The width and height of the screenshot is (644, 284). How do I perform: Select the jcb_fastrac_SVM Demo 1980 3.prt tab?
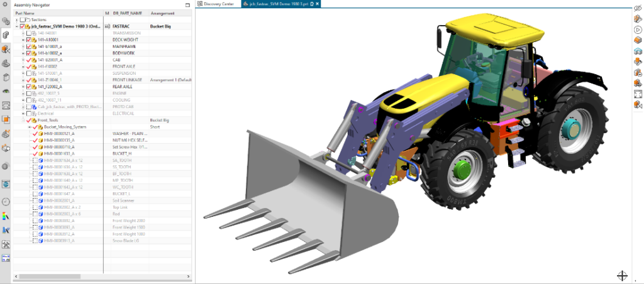coord(278,4)
